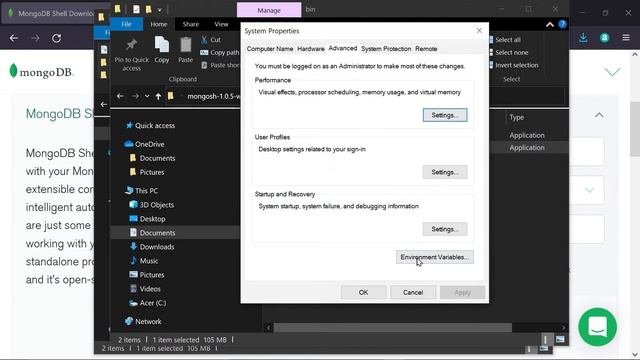The height and width of the screenshot is (360, 640).
Task: Switch to Remote tab
Action: click(x=426, y=49)
